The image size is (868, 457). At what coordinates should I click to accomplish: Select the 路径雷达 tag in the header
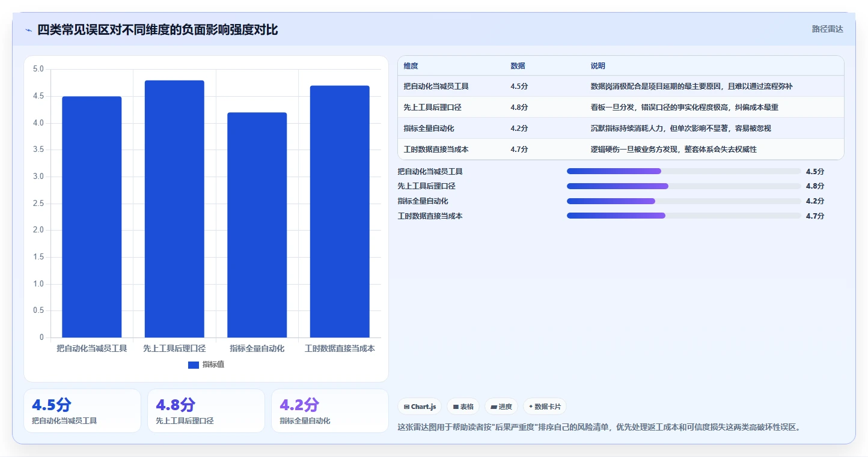[x=828, y=29]
